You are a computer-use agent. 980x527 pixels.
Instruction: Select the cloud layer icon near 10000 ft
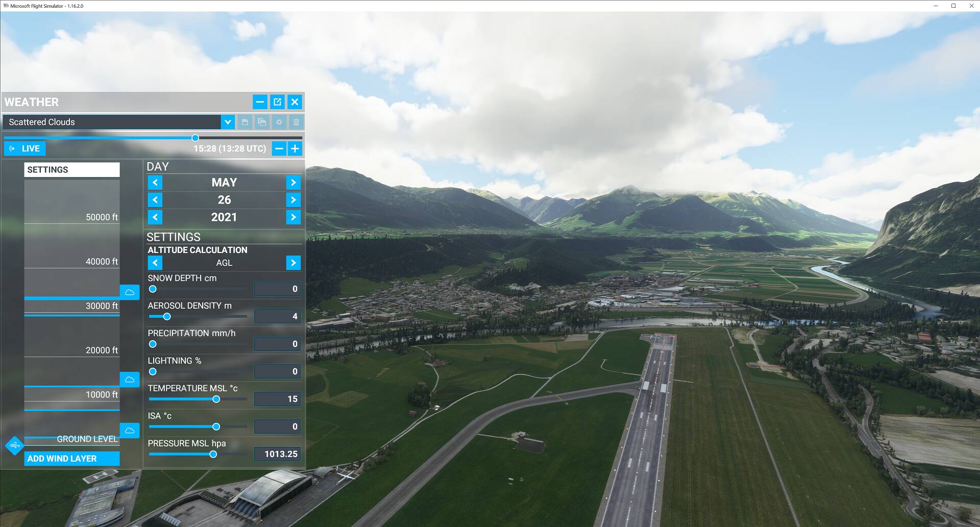130,380
